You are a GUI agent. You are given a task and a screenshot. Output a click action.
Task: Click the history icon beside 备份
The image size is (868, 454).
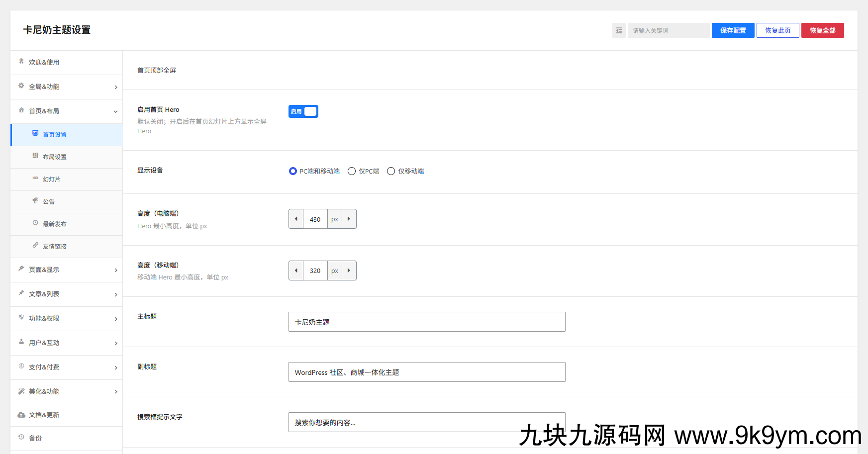coord(21,437)
